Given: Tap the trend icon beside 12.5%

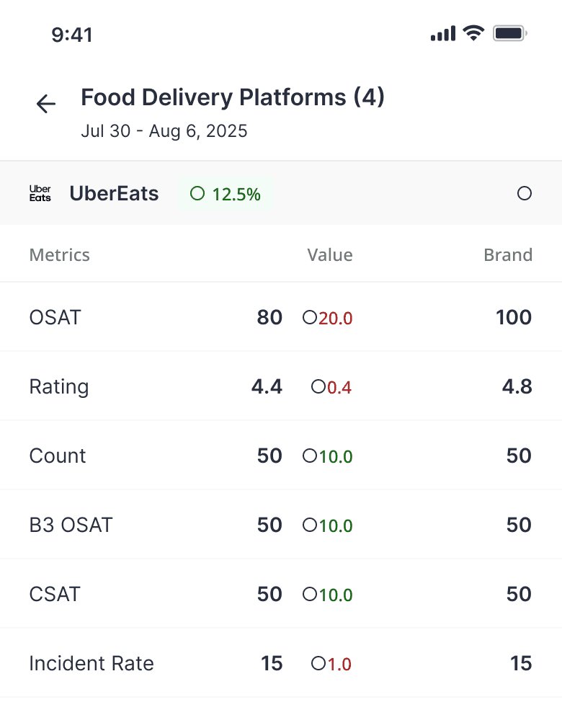Looking at the screenshot, I should (x=197, y=193).
